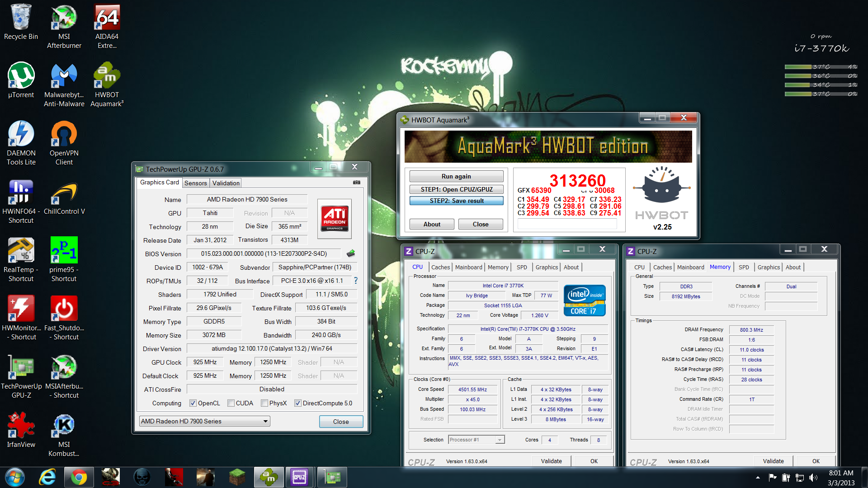868x488 pixels.
Task: Toggle CUDA checkbox in GPU-Z
Action: click(231, 403)
